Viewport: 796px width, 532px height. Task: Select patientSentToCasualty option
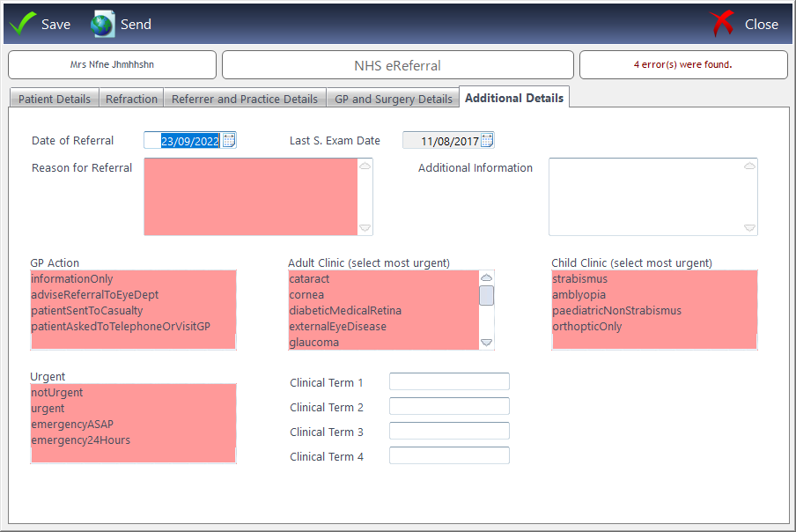[x=133, y=310]
